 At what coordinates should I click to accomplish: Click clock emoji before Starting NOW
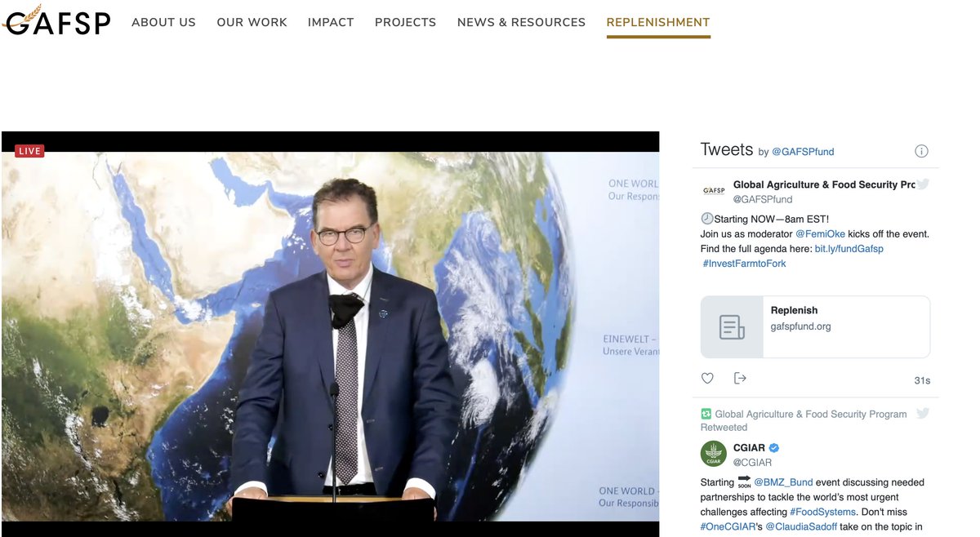707,219
